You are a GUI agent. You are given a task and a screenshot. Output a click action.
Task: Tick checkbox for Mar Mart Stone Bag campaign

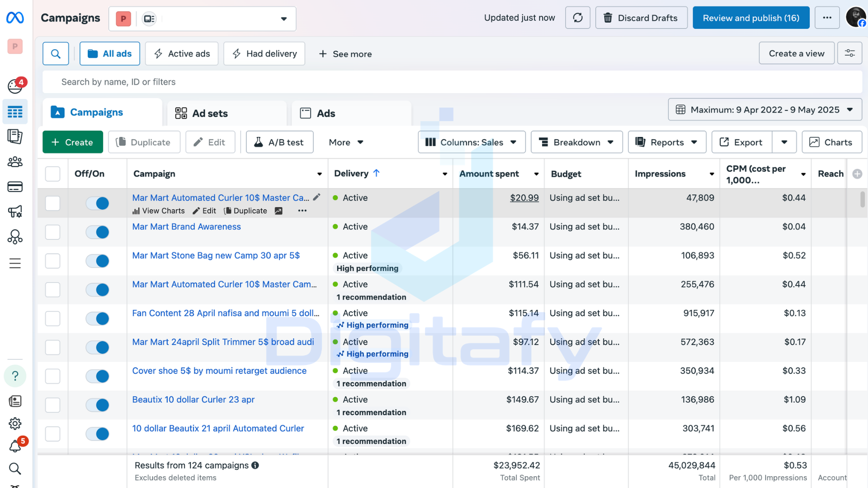point(52,261)
